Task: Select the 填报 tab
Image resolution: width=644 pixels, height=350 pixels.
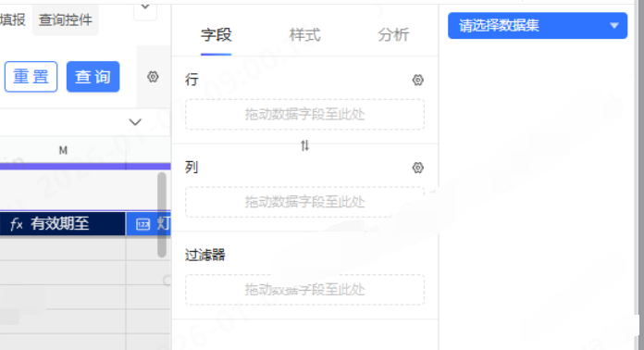Action: pos(13,19)
